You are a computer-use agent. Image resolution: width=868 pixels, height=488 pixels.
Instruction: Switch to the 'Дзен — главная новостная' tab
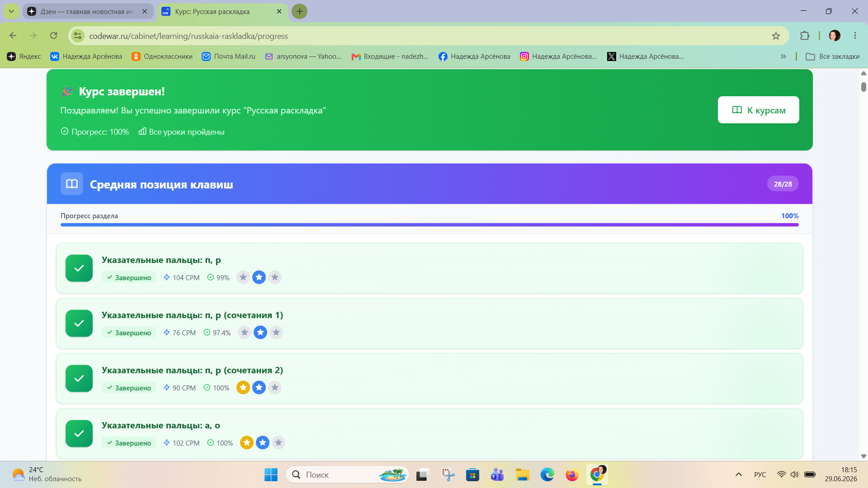(87, 11)
